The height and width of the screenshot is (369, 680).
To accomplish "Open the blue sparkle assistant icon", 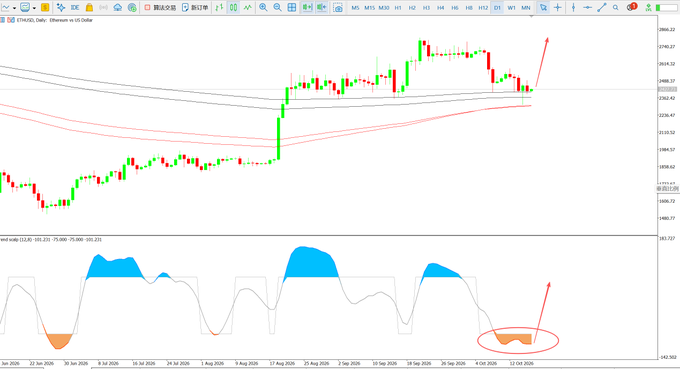I will (x=61, y=7).
